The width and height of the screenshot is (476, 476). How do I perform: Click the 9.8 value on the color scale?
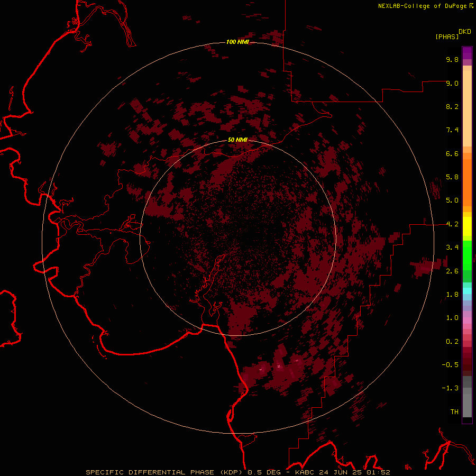coord(452,59)
